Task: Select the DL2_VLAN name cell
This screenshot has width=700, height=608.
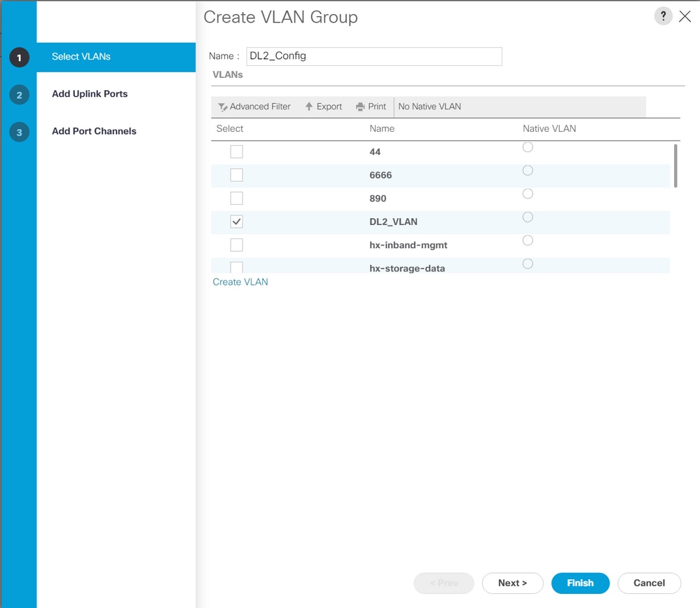Action: 393,222
